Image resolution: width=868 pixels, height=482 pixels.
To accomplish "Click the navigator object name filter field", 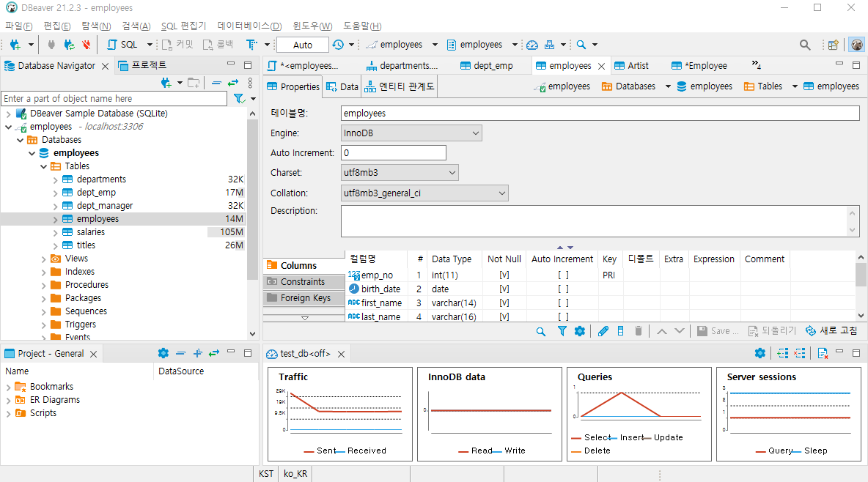I will pyautogui.click(x=114, y=98).
